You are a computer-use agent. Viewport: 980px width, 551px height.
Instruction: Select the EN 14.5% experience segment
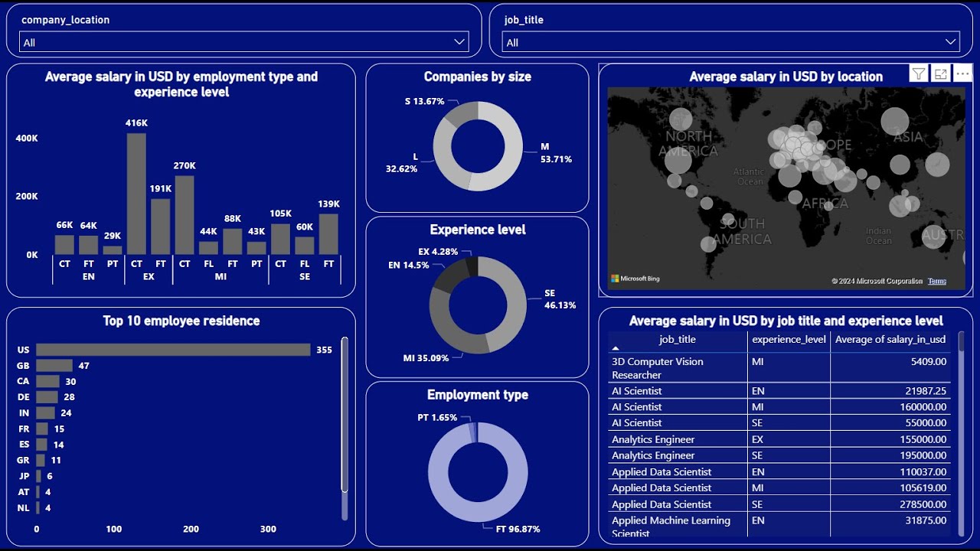[450, 275]
